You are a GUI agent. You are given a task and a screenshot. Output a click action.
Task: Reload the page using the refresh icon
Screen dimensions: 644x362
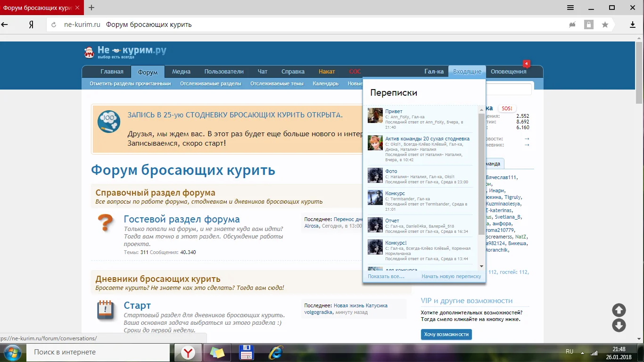[x=54, y=25]
